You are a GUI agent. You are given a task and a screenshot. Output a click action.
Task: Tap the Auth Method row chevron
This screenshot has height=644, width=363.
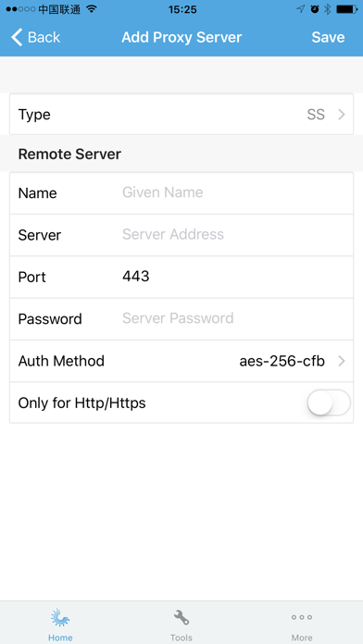[x=341, y=362]
